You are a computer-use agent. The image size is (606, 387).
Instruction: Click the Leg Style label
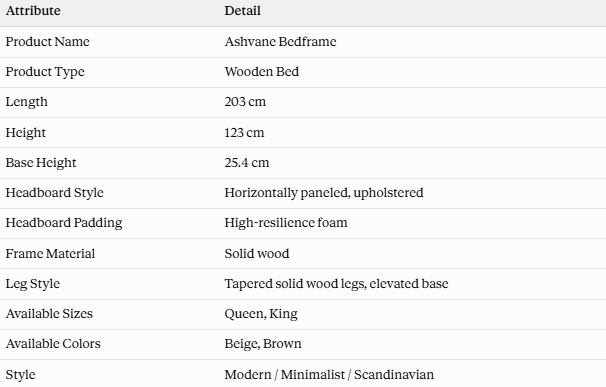(x=32, y=284)
